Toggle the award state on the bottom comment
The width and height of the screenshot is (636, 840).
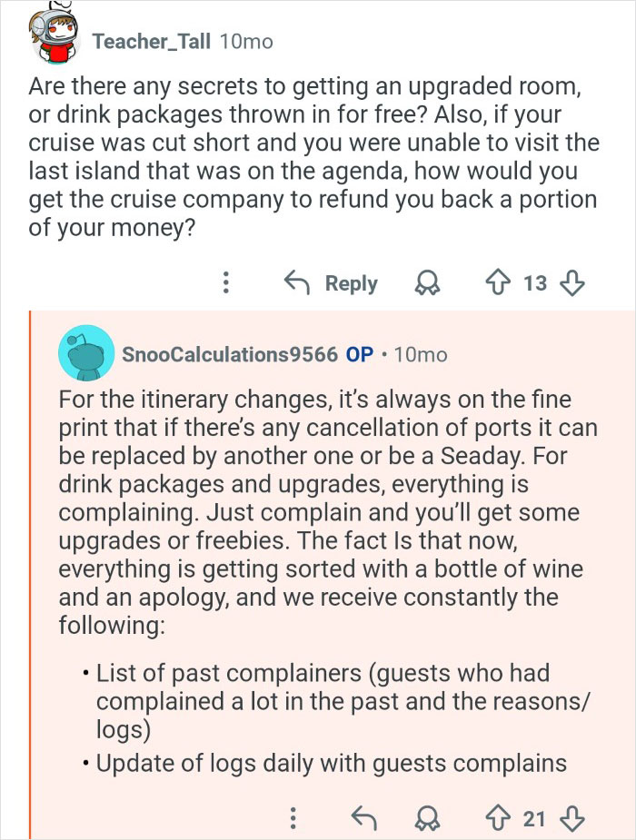click(x=426, y=816)
